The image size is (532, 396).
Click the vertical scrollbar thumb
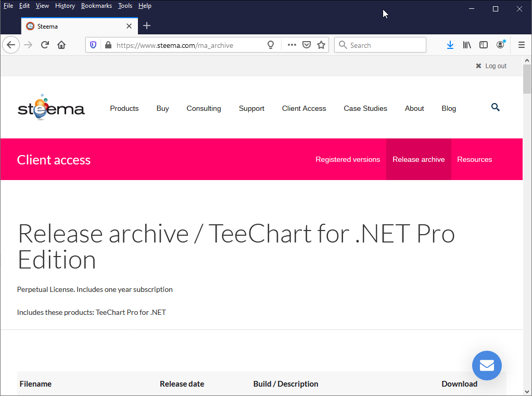click(x=527, y=79)
